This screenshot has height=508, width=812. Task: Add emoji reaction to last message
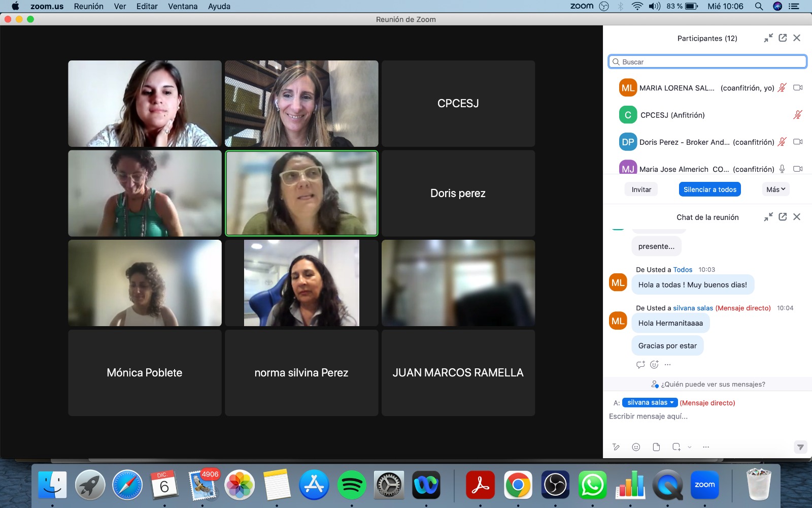[654, 365]
